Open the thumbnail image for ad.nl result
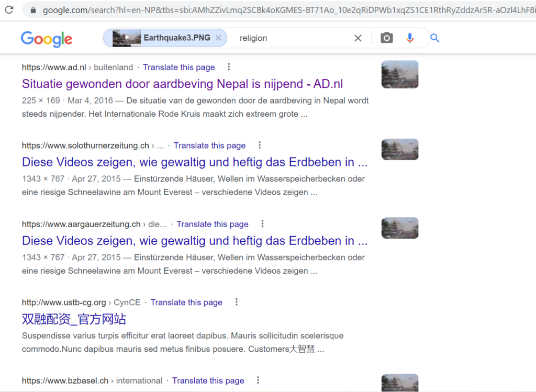 click(400, 74)
